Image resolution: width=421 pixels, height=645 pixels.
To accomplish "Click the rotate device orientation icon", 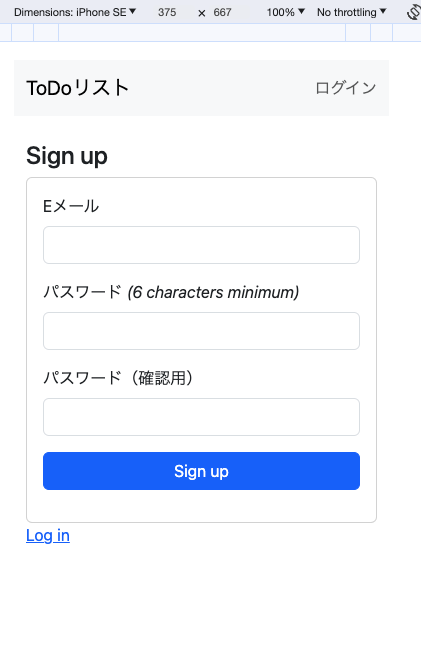I will tap(413, 12).
